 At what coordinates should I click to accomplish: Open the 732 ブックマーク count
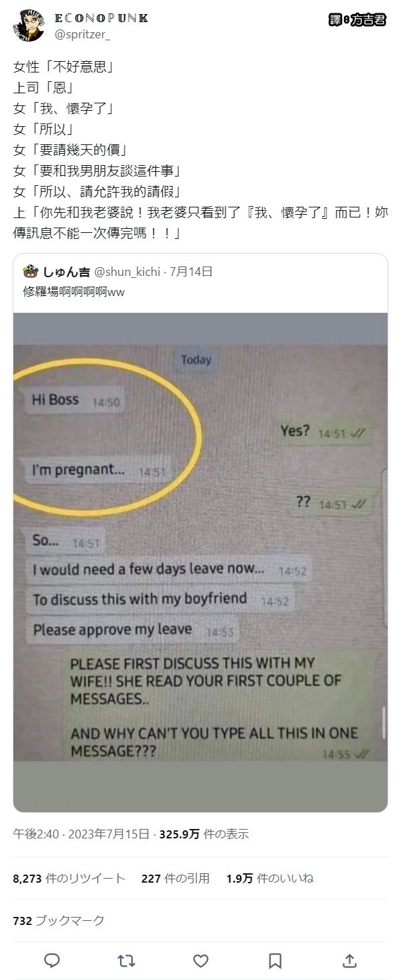(x=58, y=920)
